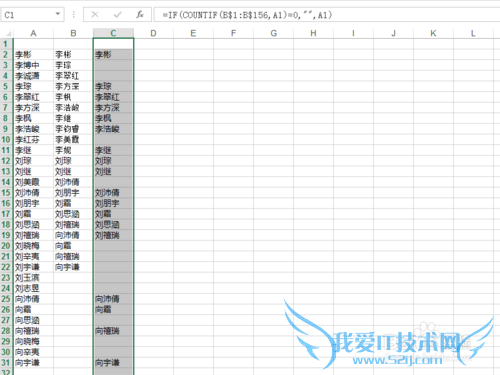Click cell A6 containing 李翠红

click(x=33, y=97)
